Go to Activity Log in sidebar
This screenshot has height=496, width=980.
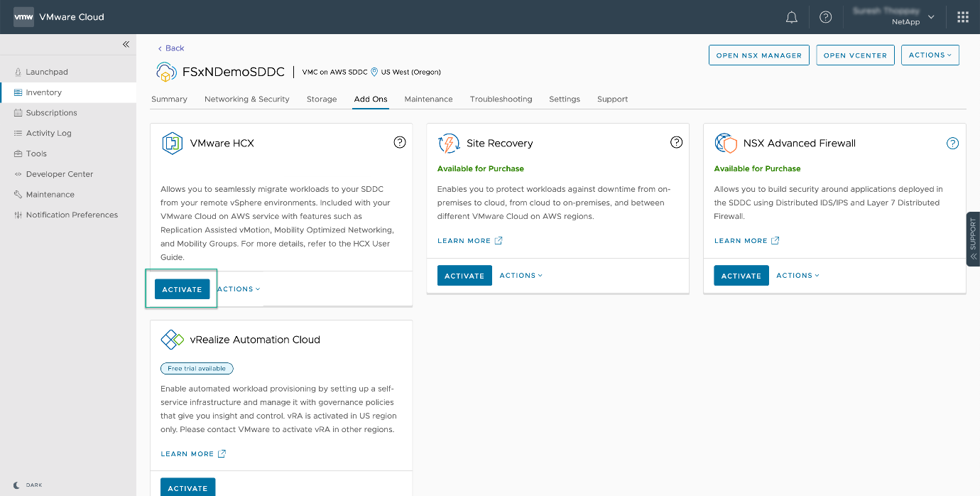(x=48, y=133)
